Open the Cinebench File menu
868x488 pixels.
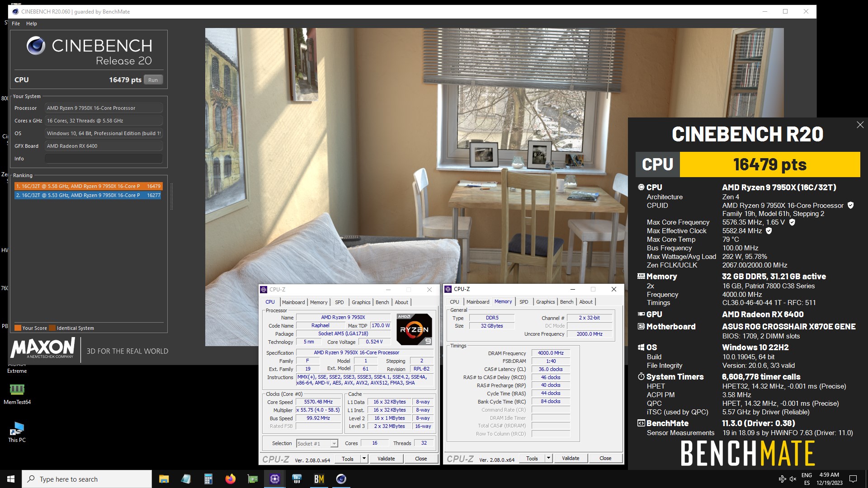click(16, 23)
